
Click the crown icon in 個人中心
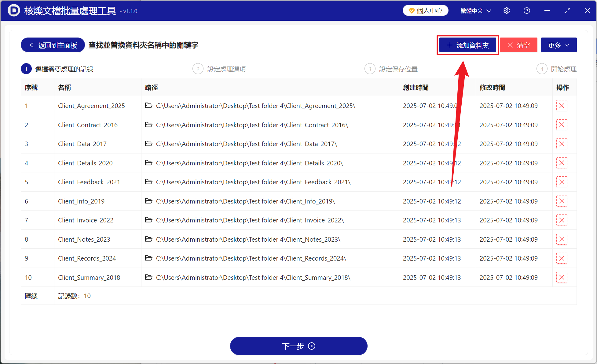[x=411, y=10]
